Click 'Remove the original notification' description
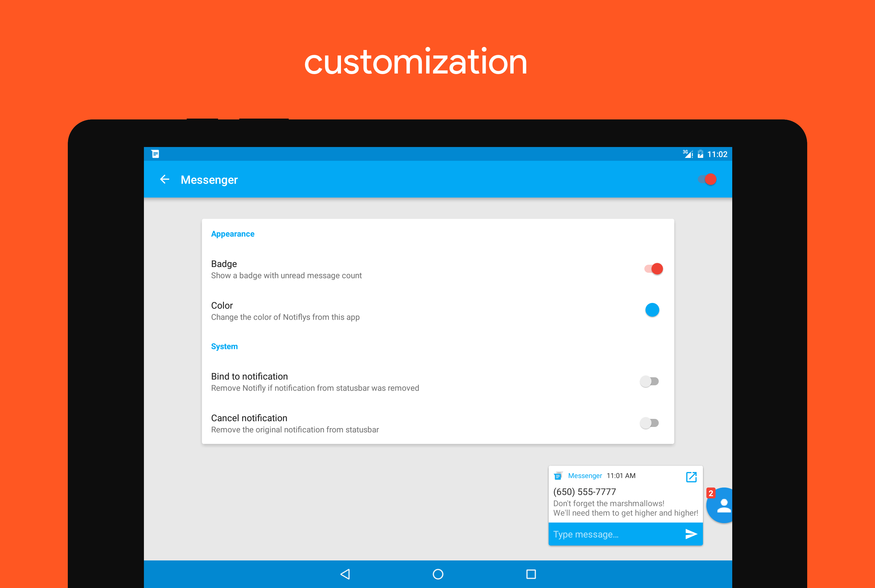 (x=295, y=430)
